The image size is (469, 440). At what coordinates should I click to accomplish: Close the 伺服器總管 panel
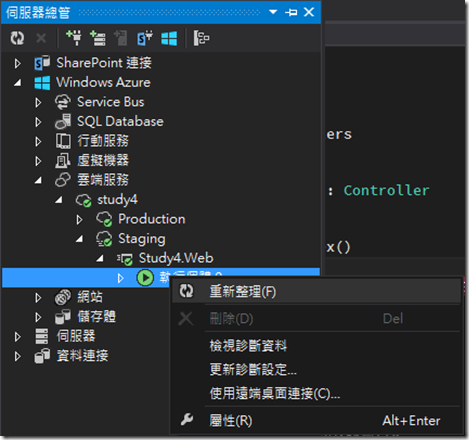point(309,12)
